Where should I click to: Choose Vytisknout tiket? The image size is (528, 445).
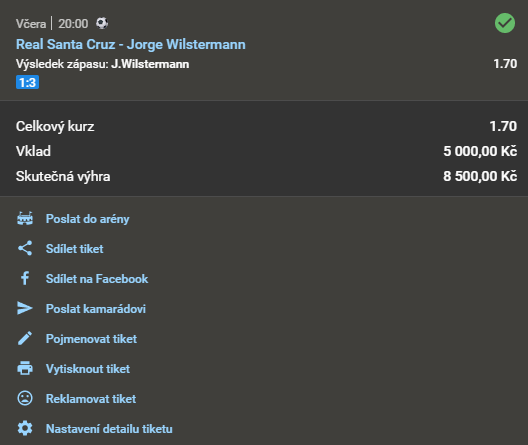click(x=88, y=369)
